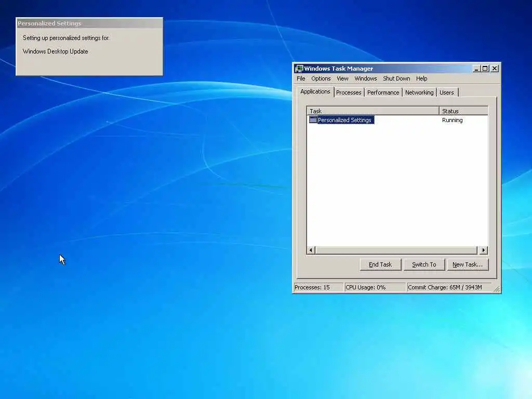The image size is (532, 399).
Task: Click the Running status of Personalized Settings
Action: [x=453, y=120]
